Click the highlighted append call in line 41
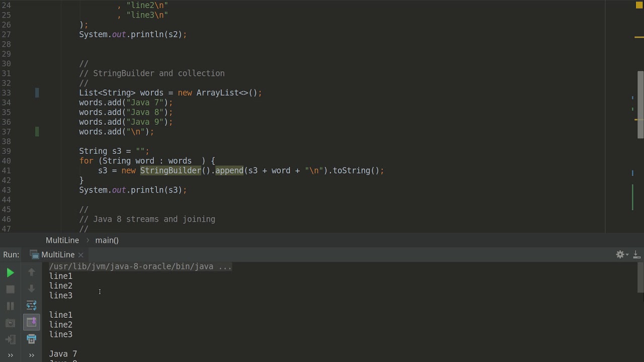The height and width of the screenshot is (362, 644). [x=229, y=170]
